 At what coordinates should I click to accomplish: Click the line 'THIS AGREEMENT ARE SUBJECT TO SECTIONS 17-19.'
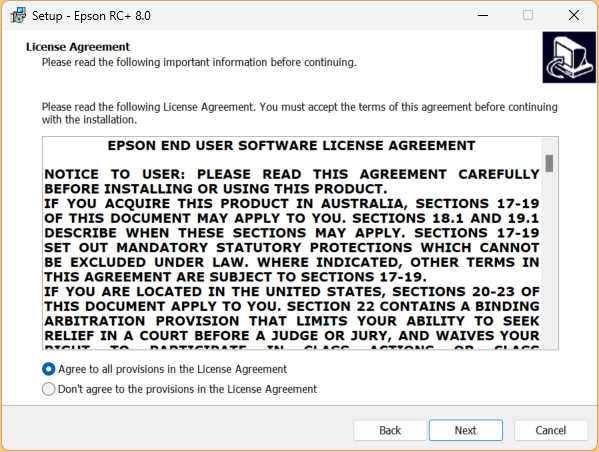pyautogui.click(x=235, y=277)
